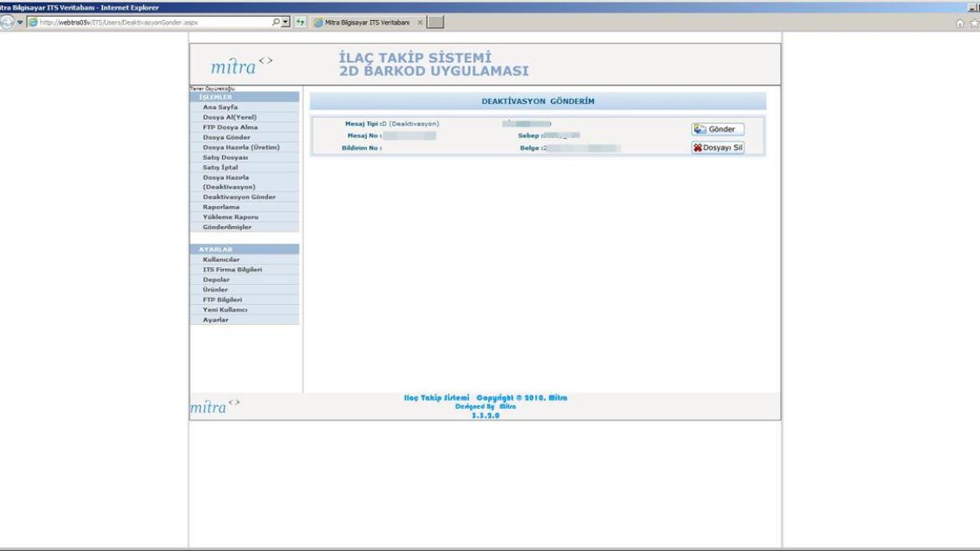980x551 pixels.
Task: Open Dosya Hazırla (Üretim) entry
Action: click(x=240, y=147)
